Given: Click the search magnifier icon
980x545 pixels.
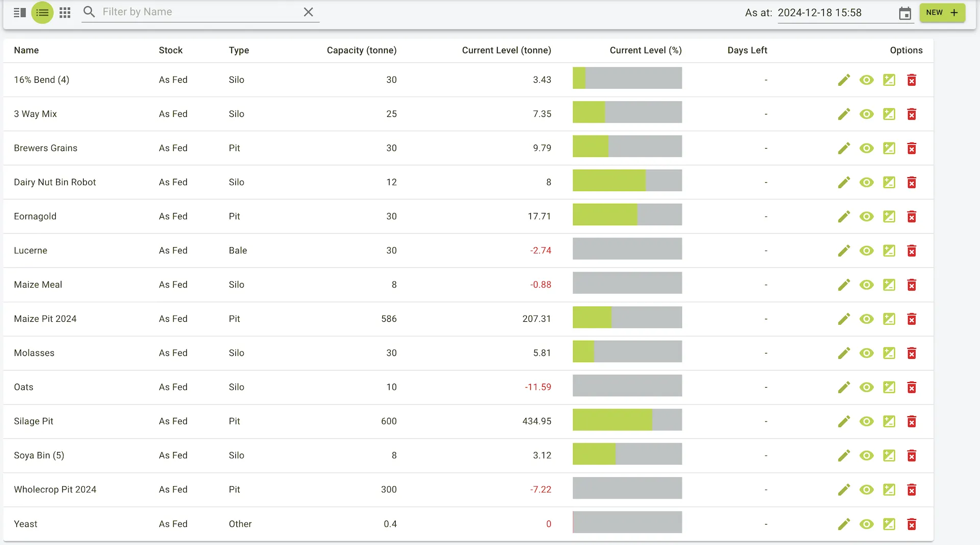Looking at the screenshot, I should (89, 12).
